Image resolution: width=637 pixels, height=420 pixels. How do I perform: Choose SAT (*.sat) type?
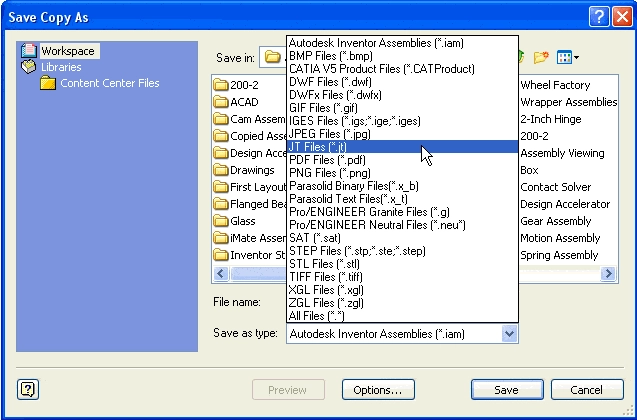(402, 238)
